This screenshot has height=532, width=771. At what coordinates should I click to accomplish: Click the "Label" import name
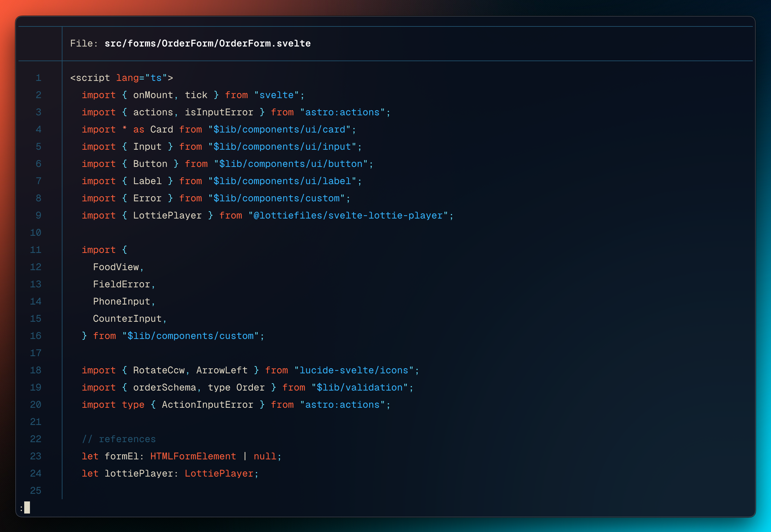pyautogui.click(x=147, y=181)
